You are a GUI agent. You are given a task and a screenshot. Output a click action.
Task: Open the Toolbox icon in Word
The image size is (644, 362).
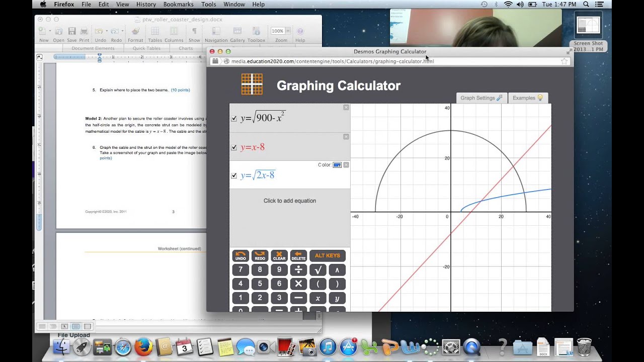click(256, 32)
